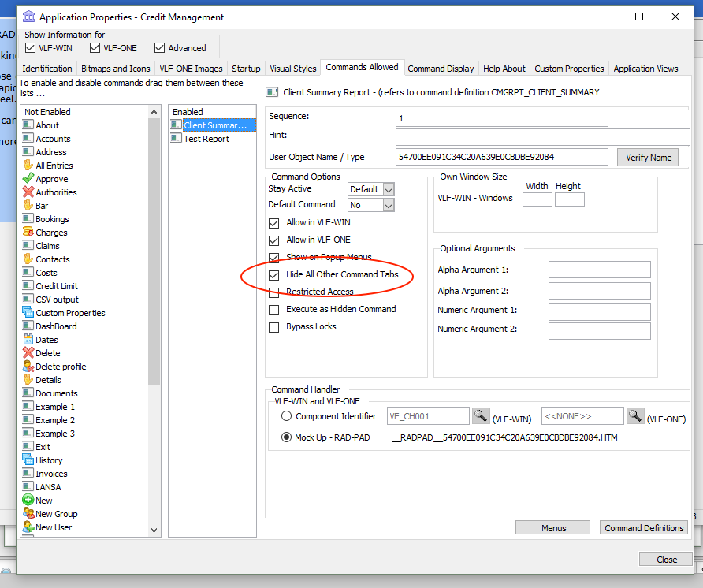Click the VLF-ONE component search magnifier
Viewport: 703px width, 588px height.
pos(635,415)
